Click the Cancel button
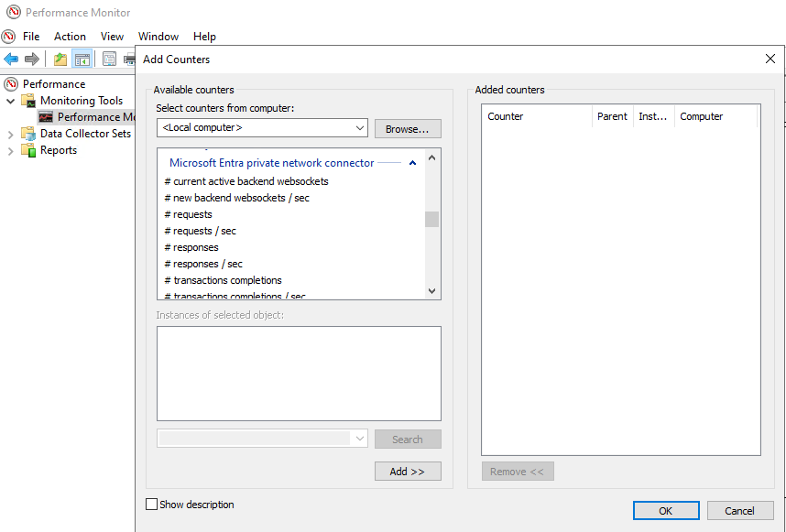 click(x=740, y=510)
